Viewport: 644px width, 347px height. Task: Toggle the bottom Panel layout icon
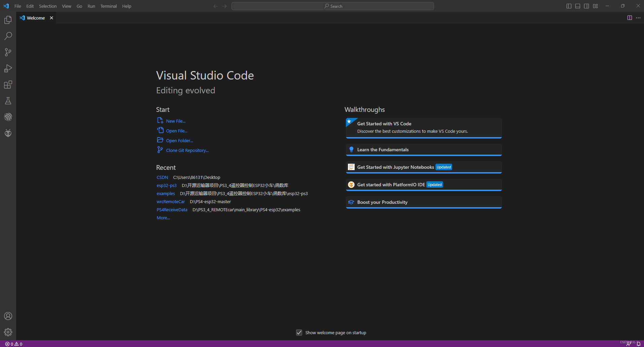coord(578,6)
